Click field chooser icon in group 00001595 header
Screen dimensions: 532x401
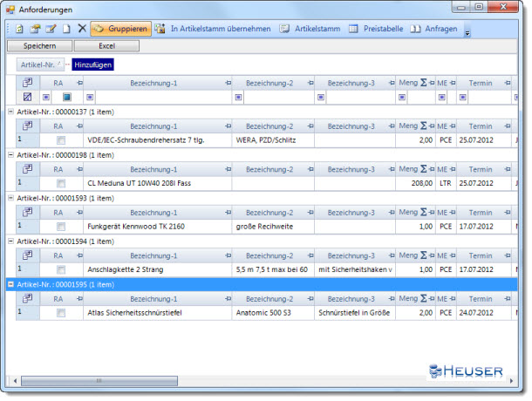tap(28, 298)
